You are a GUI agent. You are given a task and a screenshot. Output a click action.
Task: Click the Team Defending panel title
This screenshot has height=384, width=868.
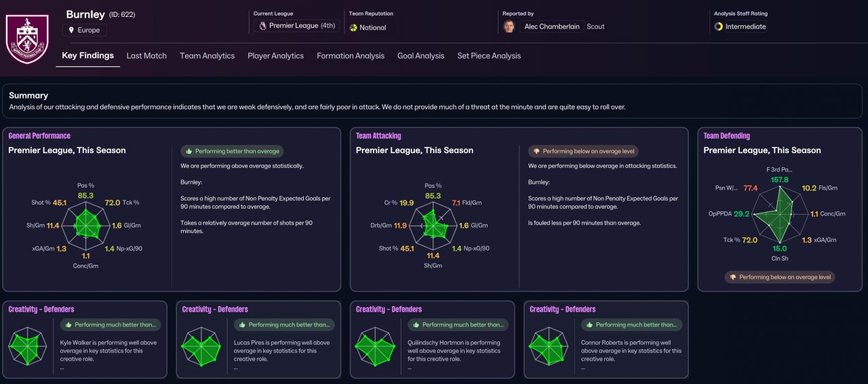(727, 136)
